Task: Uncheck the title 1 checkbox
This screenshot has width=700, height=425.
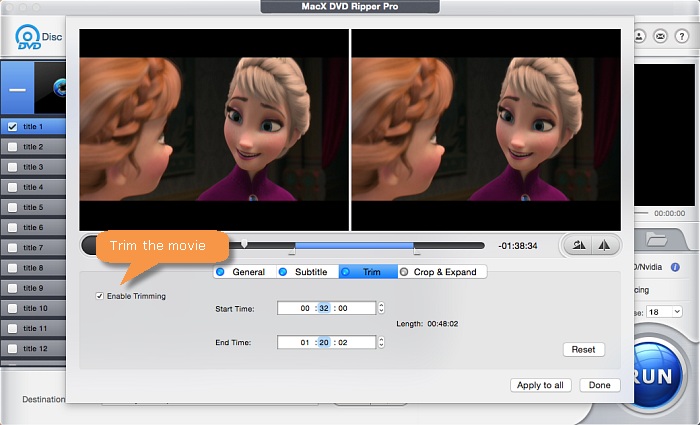Action: point(12,127)
